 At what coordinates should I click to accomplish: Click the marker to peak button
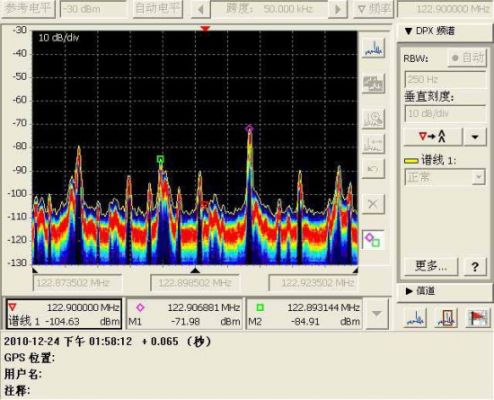click(433, 136)
